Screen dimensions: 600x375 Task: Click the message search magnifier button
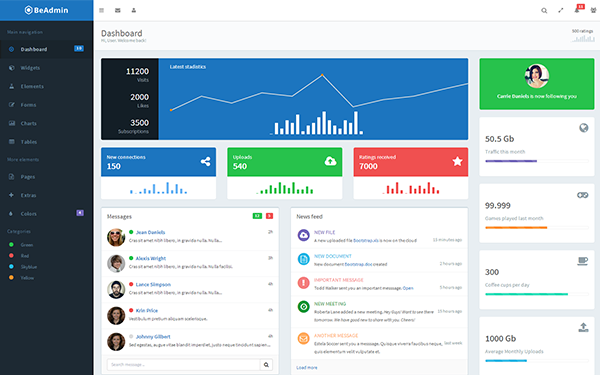pyautogui.click(x=266, y=365)
